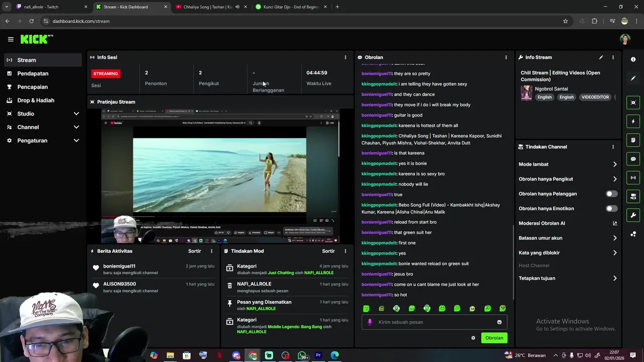644x362 pixels.
Task: Open Berita Aktivitas three-dot menu
Action: click(211, 251)
